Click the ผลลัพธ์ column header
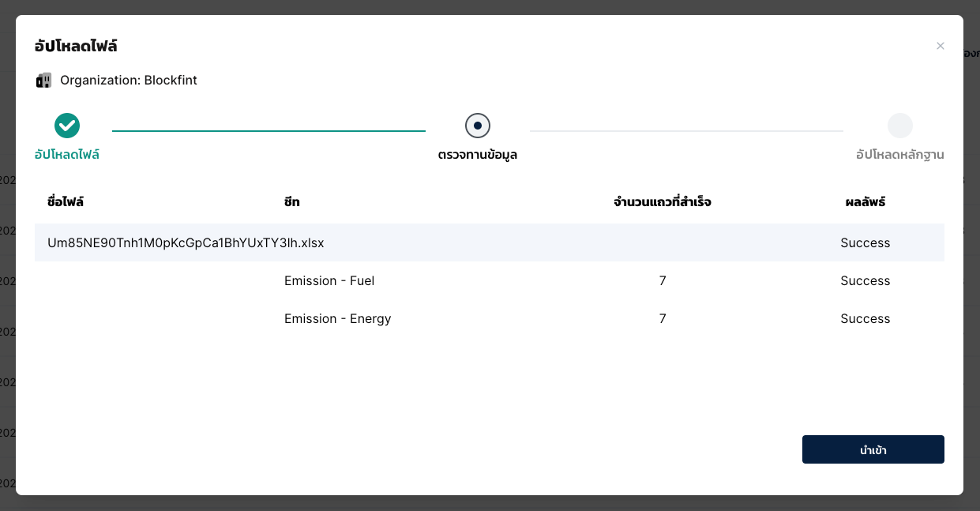 865,202
